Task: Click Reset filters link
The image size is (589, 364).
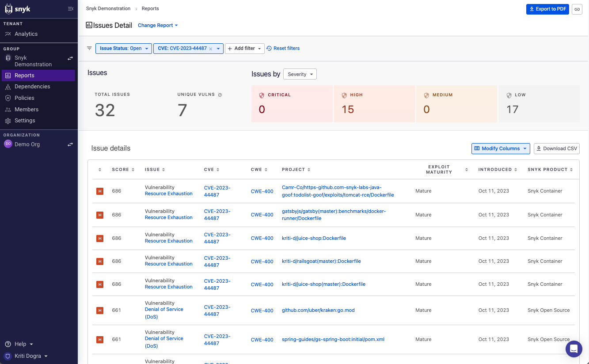Action: [x=283, y=49]
